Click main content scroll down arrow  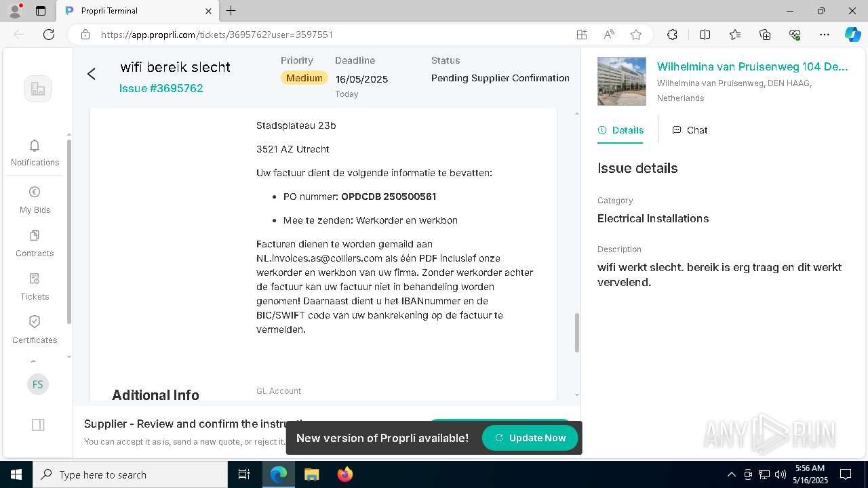pos(577,394)
